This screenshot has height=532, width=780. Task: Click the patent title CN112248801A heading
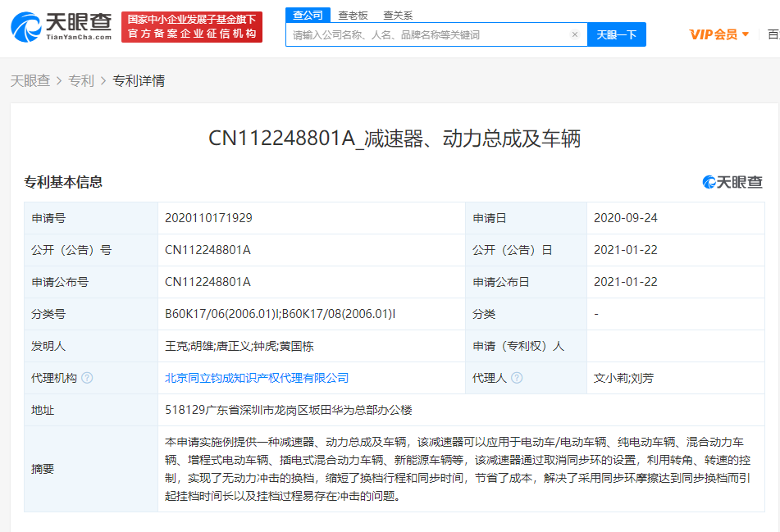[395, 138]
